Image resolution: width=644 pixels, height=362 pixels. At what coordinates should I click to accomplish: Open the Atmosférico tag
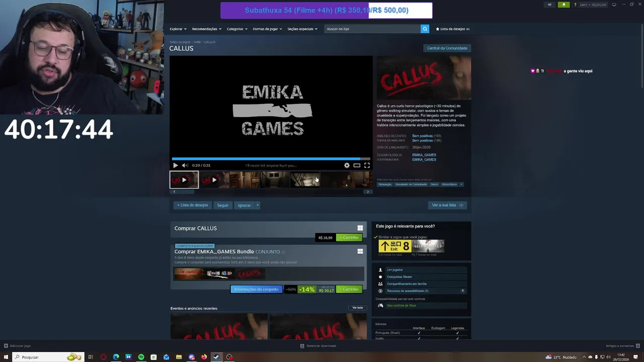point(449,185)
